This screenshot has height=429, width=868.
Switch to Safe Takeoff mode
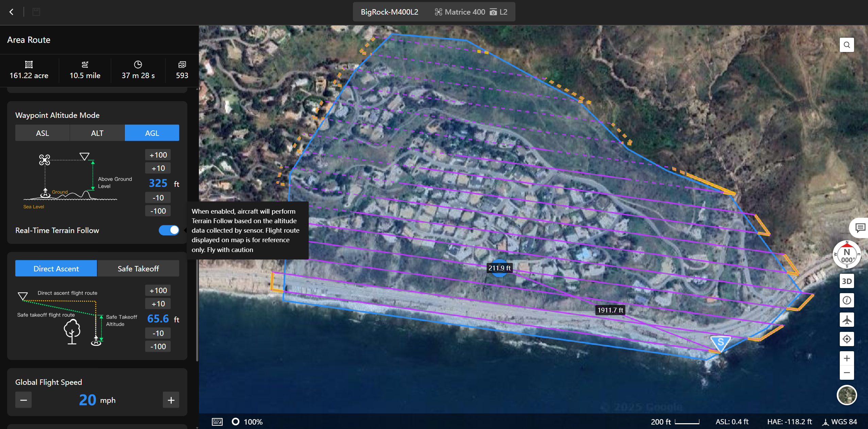tap(138, 269)
